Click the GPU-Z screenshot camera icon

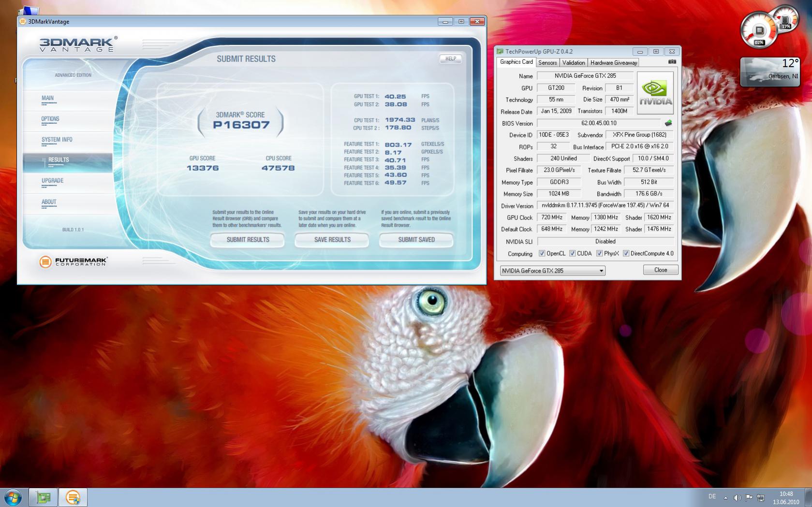point(672,62)
